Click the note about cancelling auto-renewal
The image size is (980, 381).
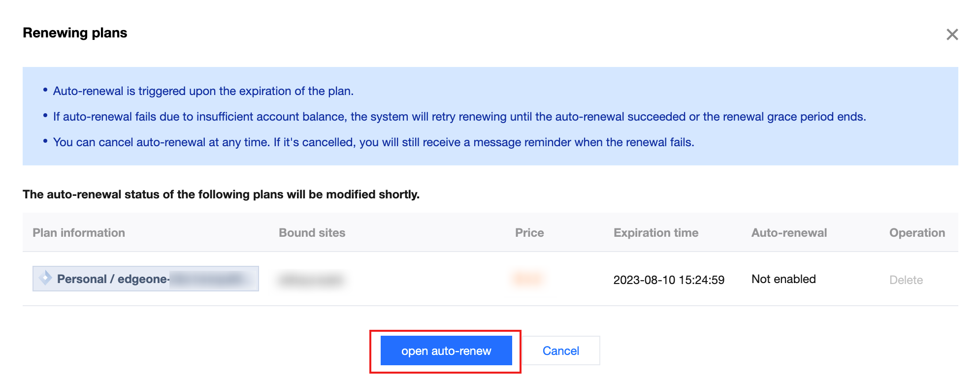(373, 142)
